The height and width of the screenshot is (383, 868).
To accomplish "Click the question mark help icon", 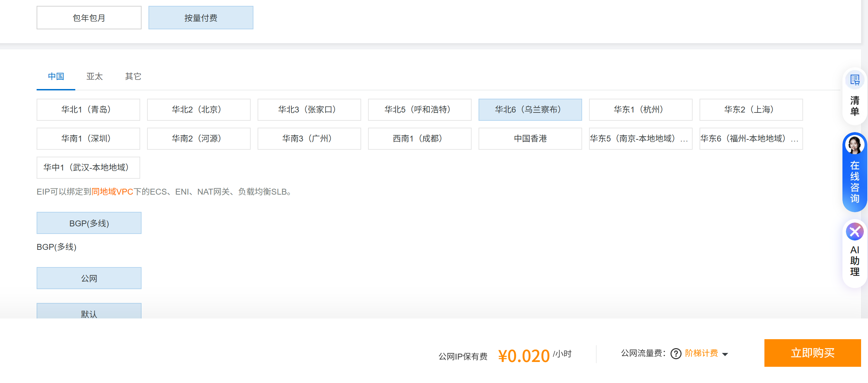I will [x=676, y=354].
